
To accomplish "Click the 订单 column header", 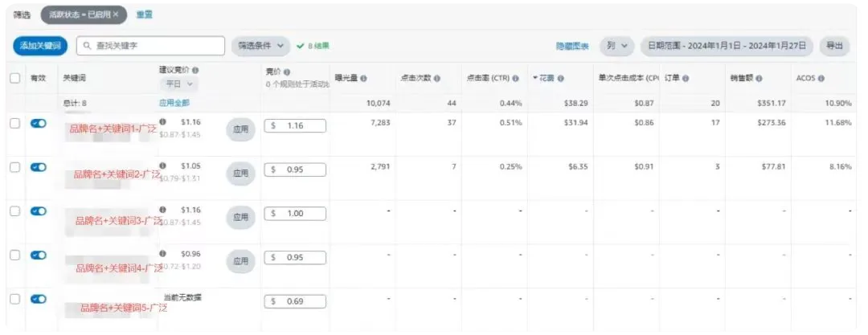I will pos(672,79).
